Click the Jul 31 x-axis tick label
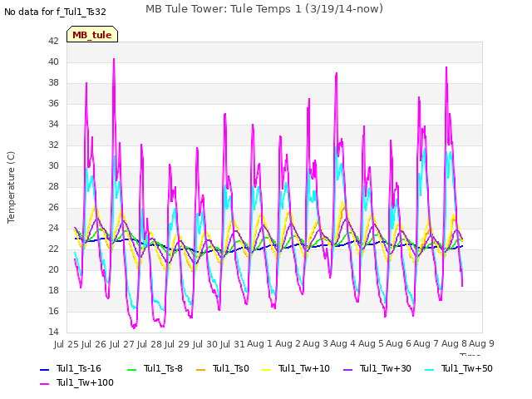 coord(233,344)
